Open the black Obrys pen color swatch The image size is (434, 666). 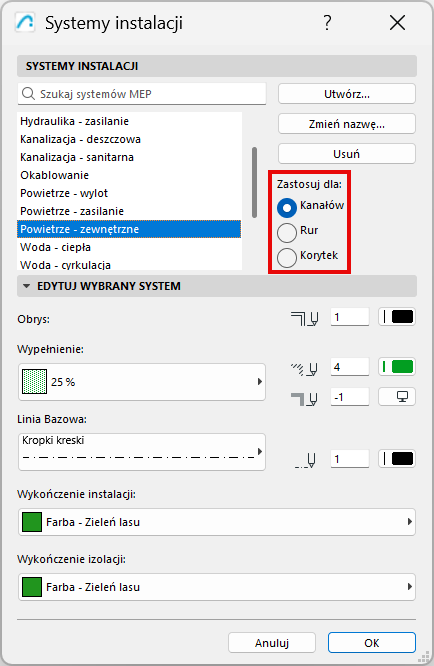click(397, 317)
